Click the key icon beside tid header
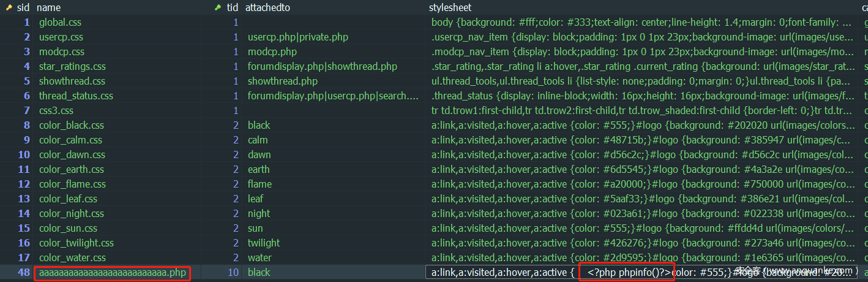868x282 pixels. coord(217,7)
